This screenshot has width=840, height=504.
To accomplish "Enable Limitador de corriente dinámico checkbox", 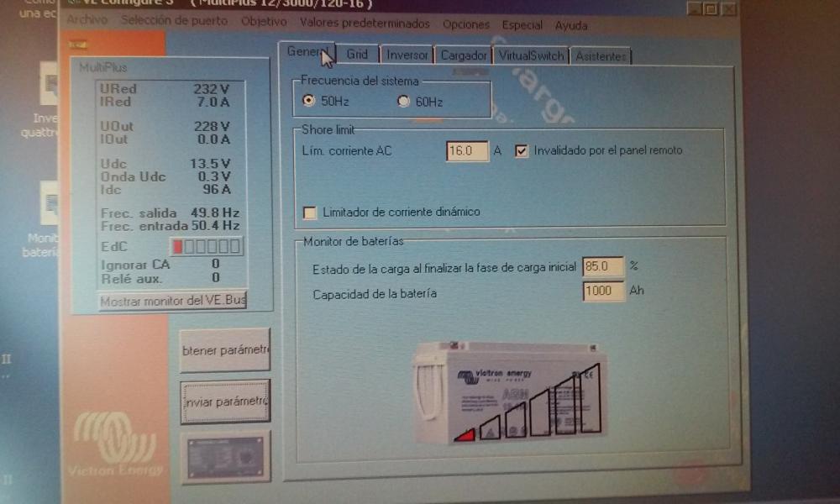I will click(310, 213).
